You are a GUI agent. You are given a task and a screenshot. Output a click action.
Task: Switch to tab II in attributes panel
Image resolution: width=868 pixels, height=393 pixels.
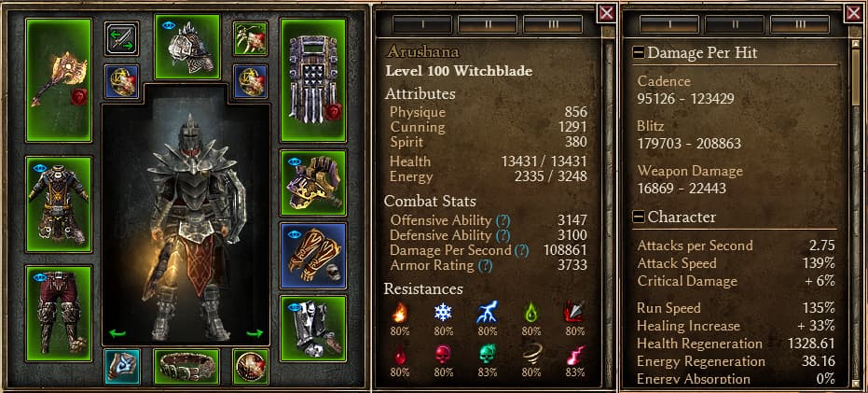(487, 24)
